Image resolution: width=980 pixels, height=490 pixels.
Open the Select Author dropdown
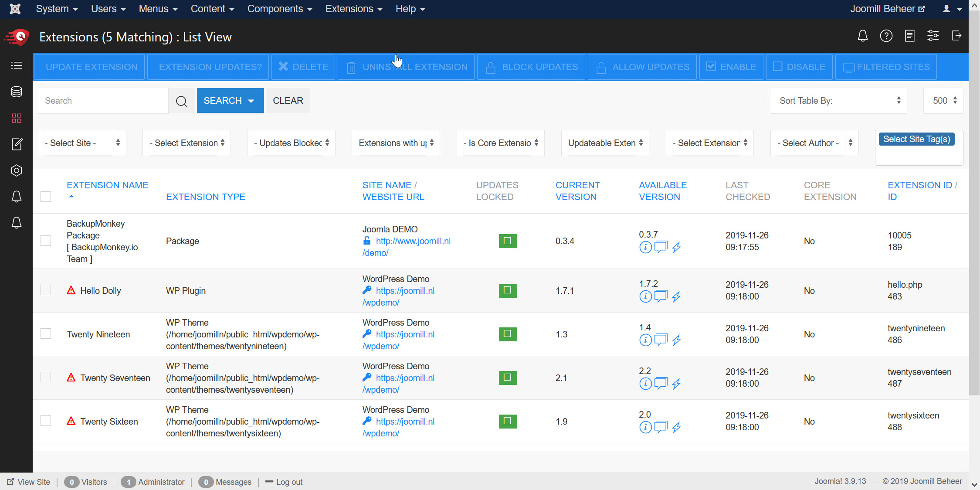(814, 143)
